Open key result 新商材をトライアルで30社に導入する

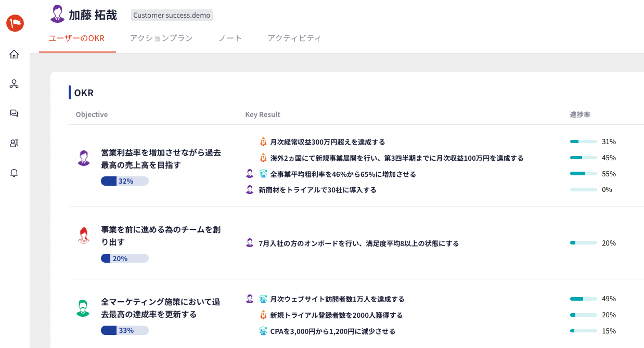tap(317, 190)
